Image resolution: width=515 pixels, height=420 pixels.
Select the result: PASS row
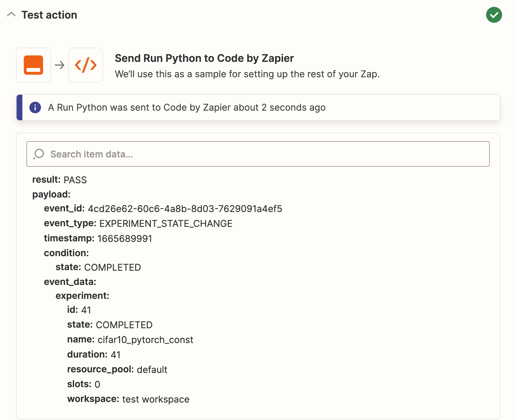tap(60, 180)
